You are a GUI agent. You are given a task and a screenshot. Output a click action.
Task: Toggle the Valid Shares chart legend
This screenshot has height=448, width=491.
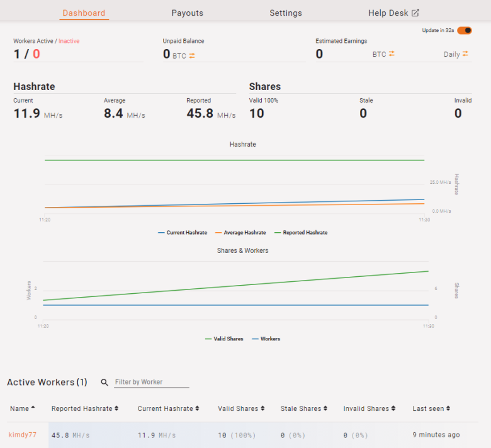point(224,339)
